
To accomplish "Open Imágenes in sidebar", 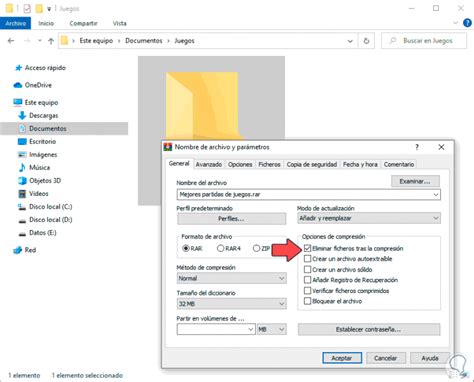I will 37,154.
